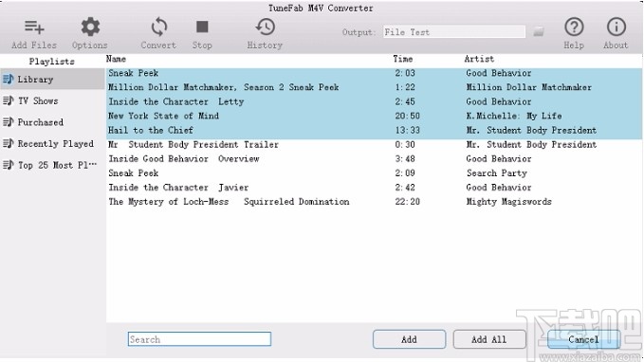Open the About info icon
The height and width of the screenshot is (362, 644).
[616, 27]
